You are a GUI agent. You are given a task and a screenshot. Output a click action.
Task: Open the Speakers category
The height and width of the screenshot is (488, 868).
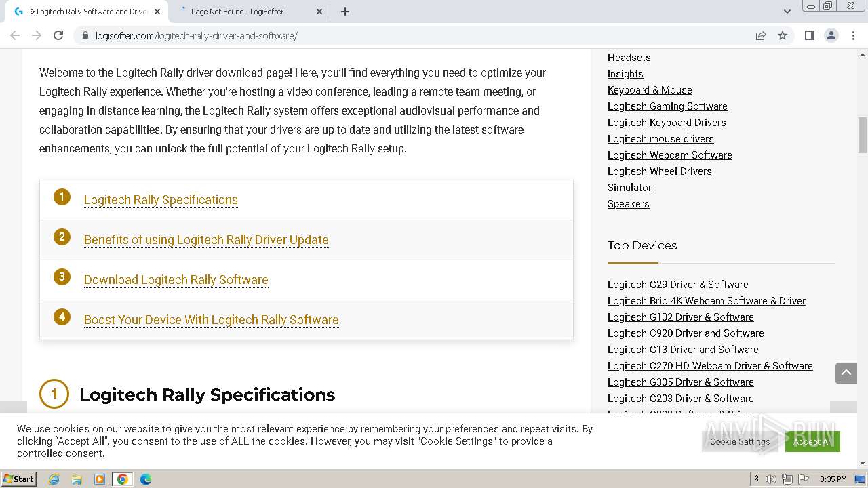pyautogui.click(x=629, y=204)
